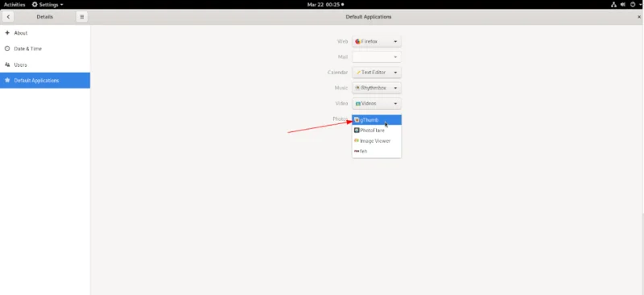Click the Default Applications window title
Screen dimensions: 644x295
point(369,17)
